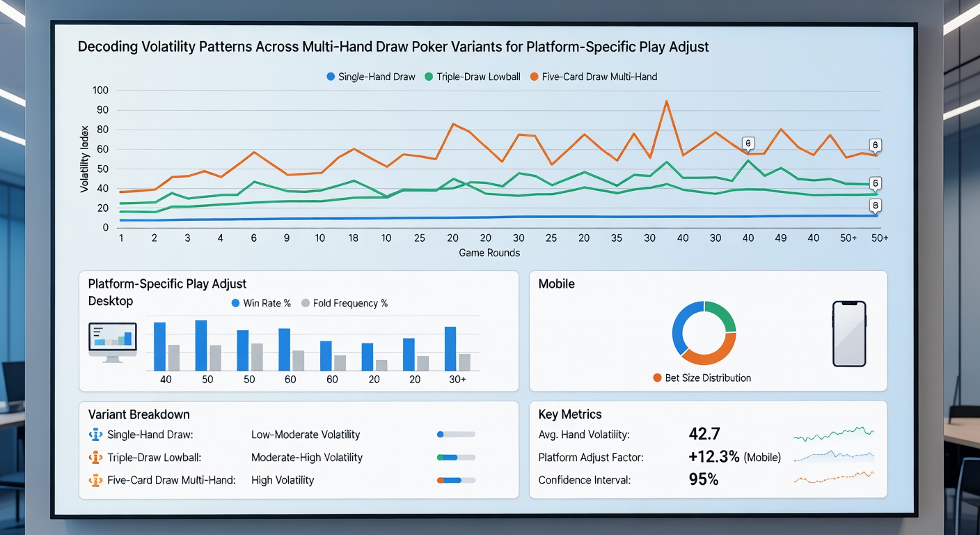980x535 pixels.
Task: Click the blue Single-Hand Draw legend dot
Action: (x=331, y=77)
